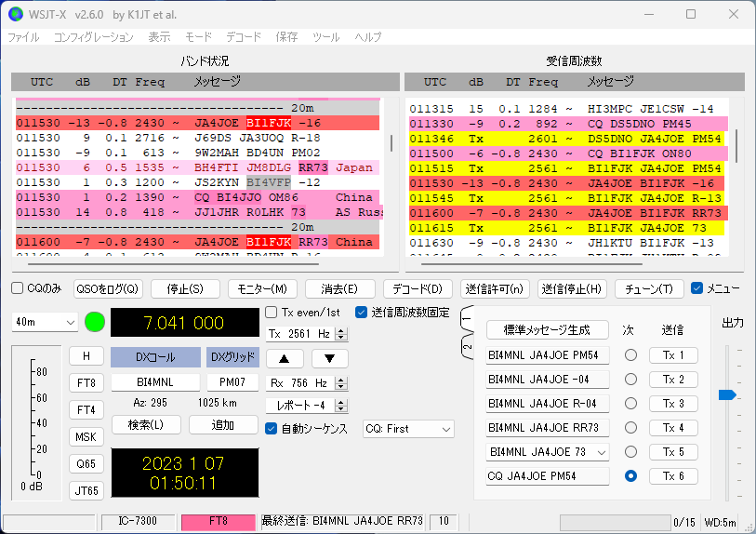Select the Q65 mode button
This screenshot has width=756, height=534.
[x=86, y=464]
